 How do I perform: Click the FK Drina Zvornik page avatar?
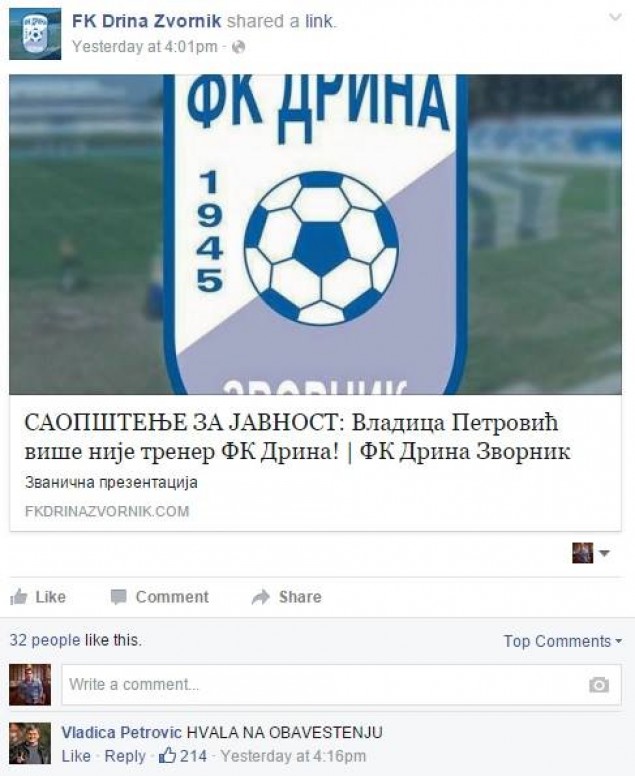[x=35, y=34]
